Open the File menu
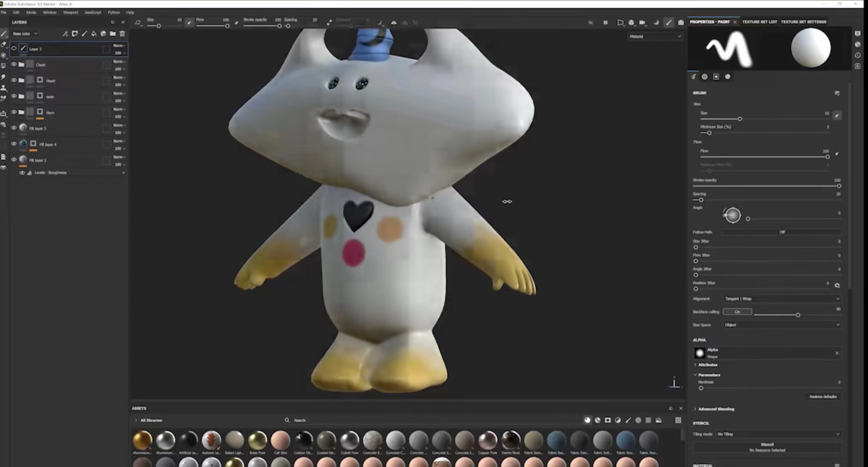 click(4, 12)
